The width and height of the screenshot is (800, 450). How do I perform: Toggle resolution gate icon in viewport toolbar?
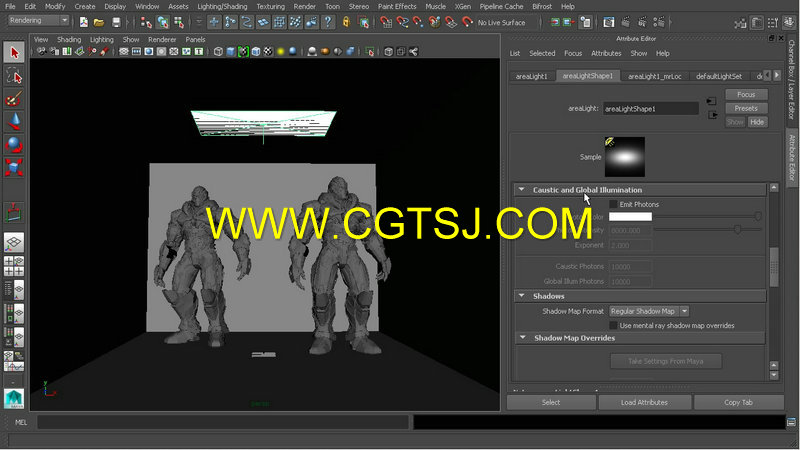pos(148,52)
